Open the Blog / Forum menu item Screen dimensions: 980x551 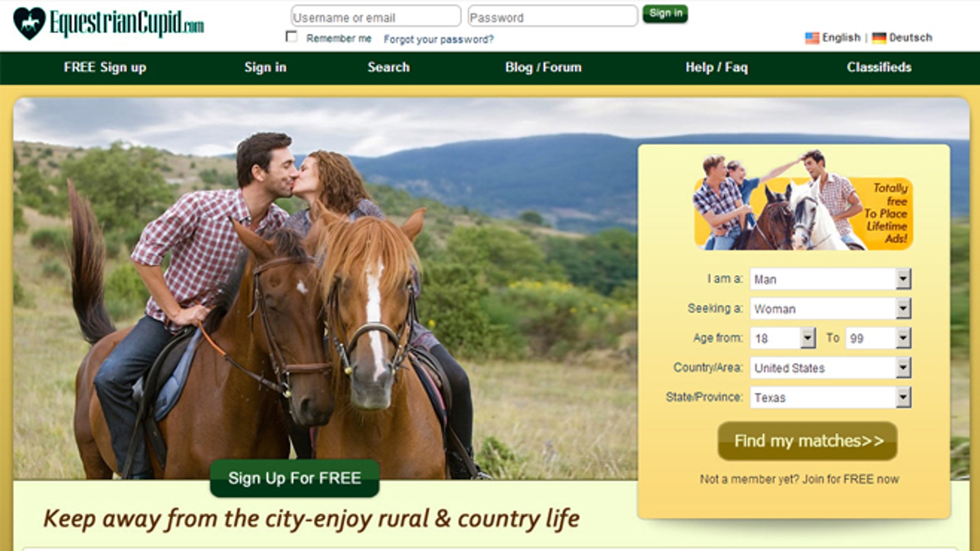click(x=543, y=67)
